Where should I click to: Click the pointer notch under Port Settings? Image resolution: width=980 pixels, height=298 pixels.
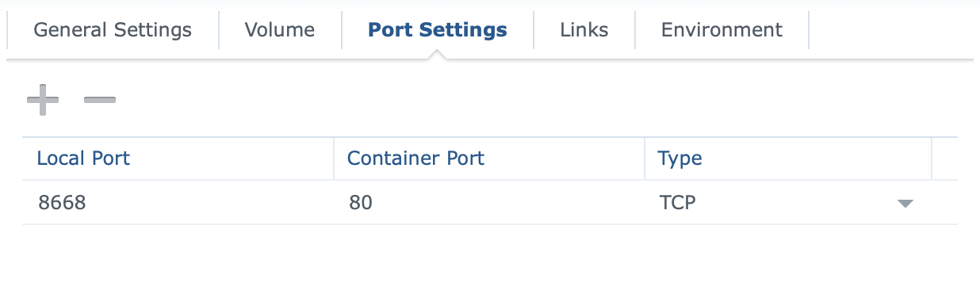point(438,55)
